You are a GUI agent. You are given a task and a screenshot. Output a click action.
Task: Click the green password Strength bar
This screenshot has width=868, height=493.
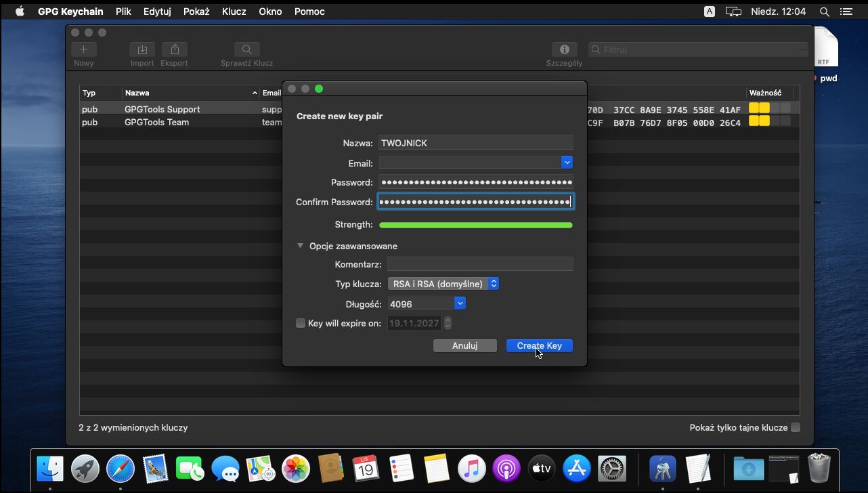[475, 225]
